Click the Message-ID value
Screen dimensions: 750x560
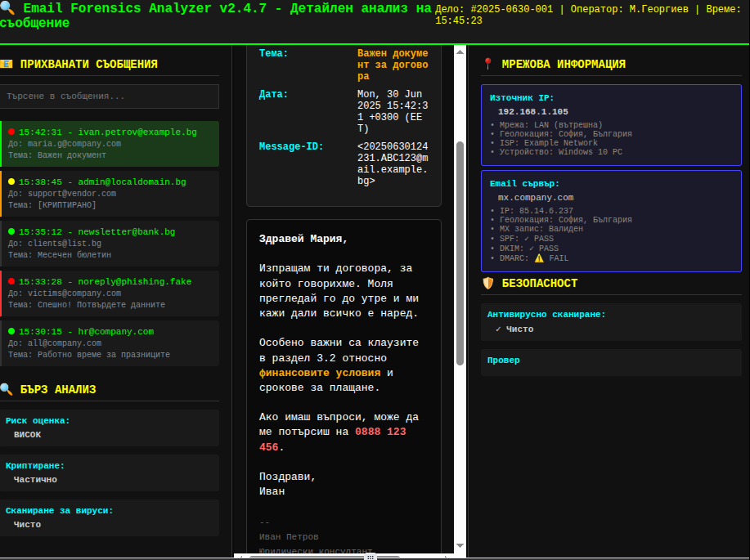pyautogui.click(x=393, y=164)
